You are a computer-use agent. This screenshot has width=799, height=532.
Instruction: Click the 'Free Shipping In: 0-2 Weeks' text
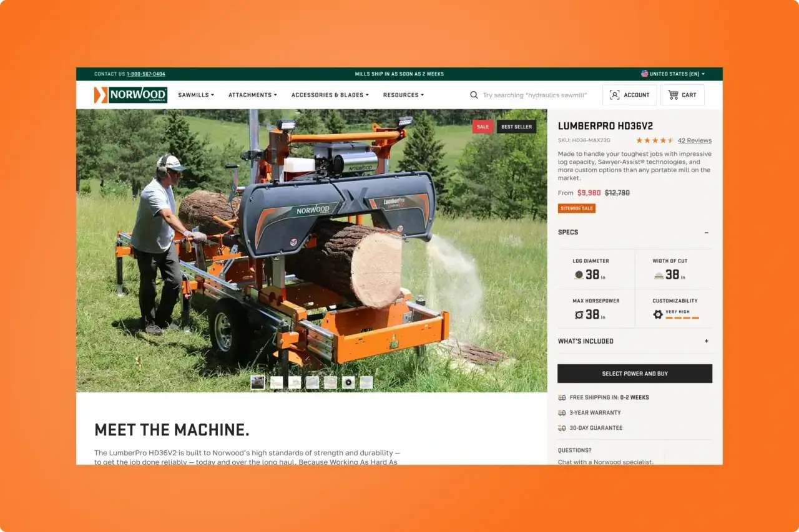[609, 397]
